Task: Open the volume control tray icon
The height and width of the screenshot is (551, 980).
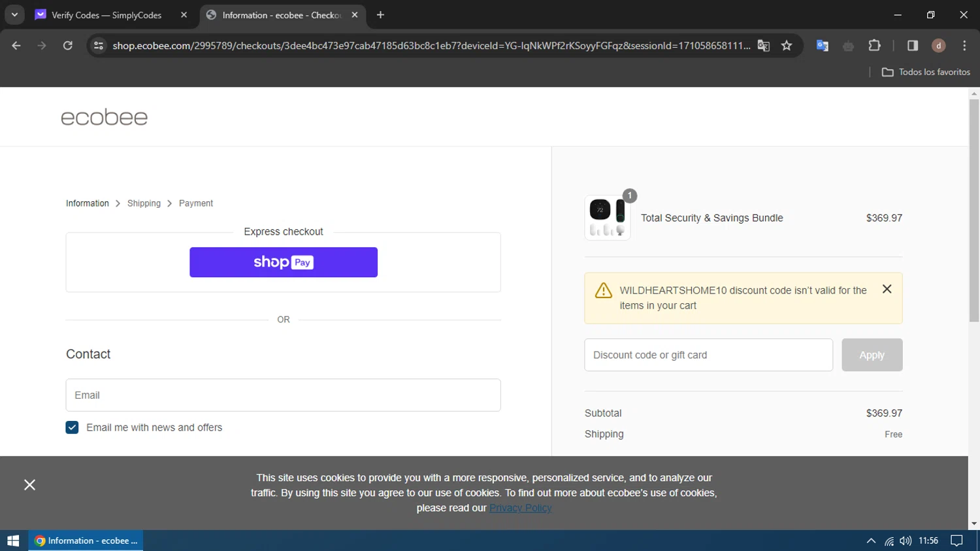Action: [x=906, y=541]
